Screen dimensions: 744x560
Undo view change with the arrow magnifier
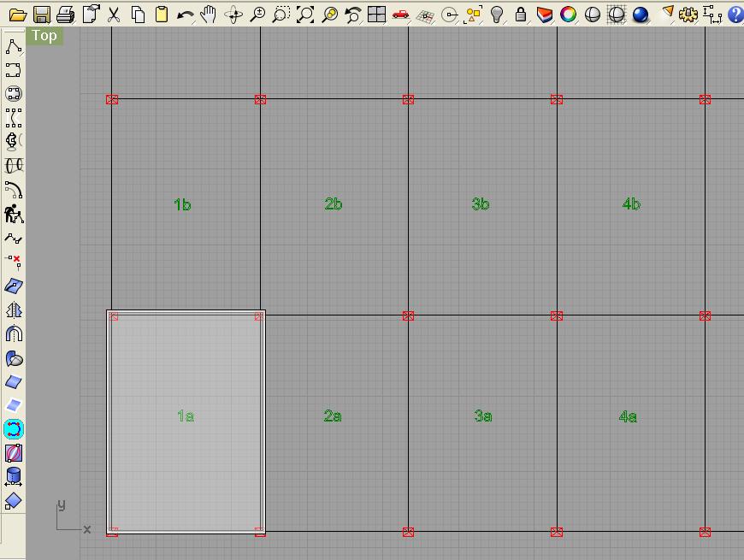click(352, 15)
